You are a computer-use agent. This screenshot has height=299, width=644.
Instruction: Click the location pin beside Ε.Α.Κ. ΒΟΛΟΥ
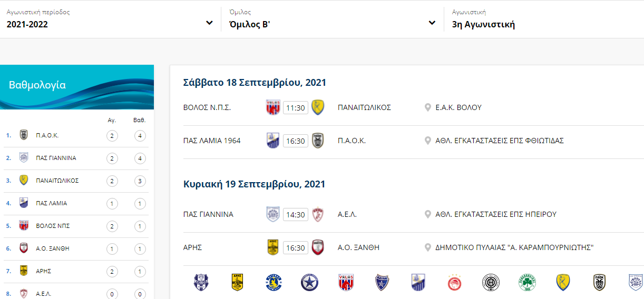(x=428, y=107)
